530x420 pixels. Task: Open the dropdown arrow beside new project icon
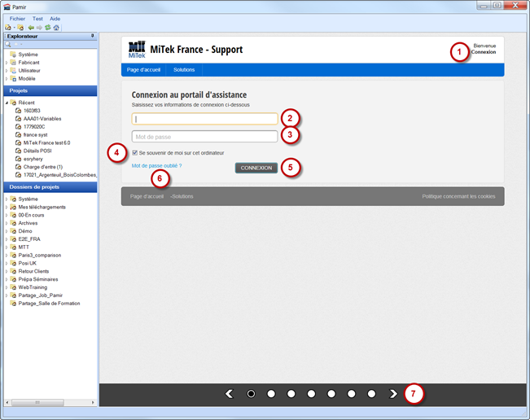pyautogui.click(x=14, y=28)
